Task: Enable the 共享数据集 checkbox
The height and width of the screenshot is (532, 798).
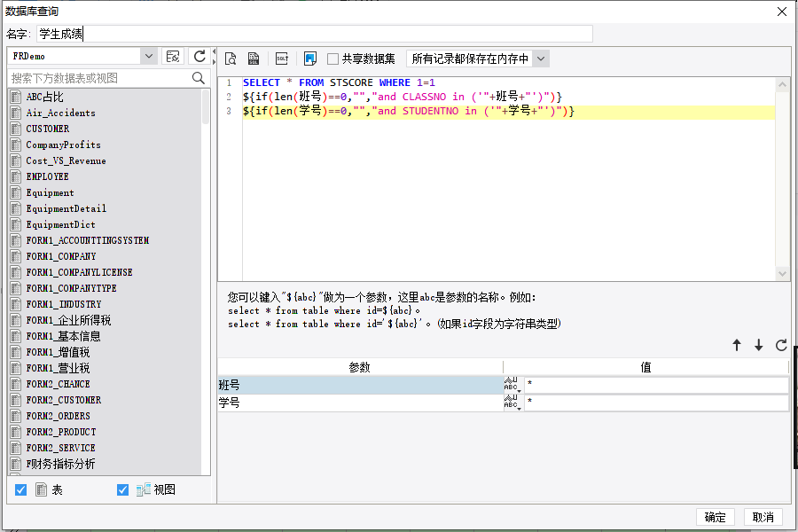Action: tap(333, 59)
